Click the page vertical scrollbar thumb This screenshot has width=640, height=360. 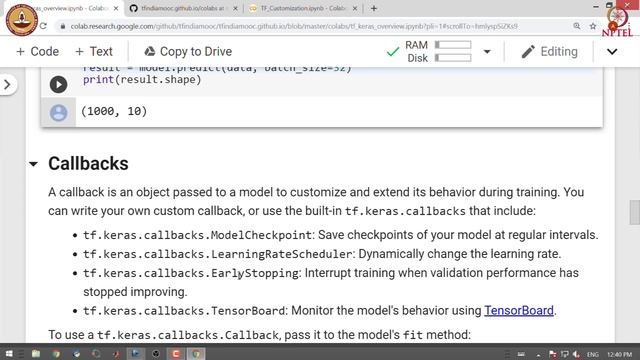(x=635, y=212)
